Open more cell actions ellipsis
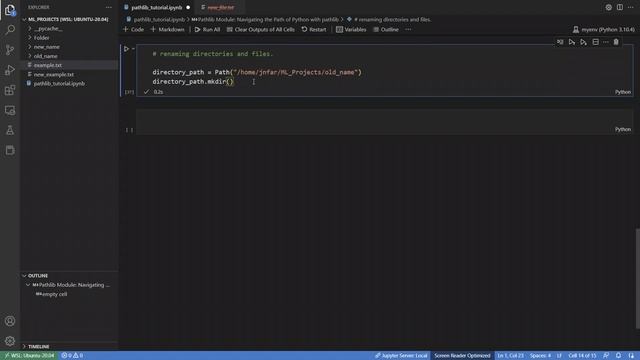The height and width of the screenshot is (360, 640). coord(606,42)
